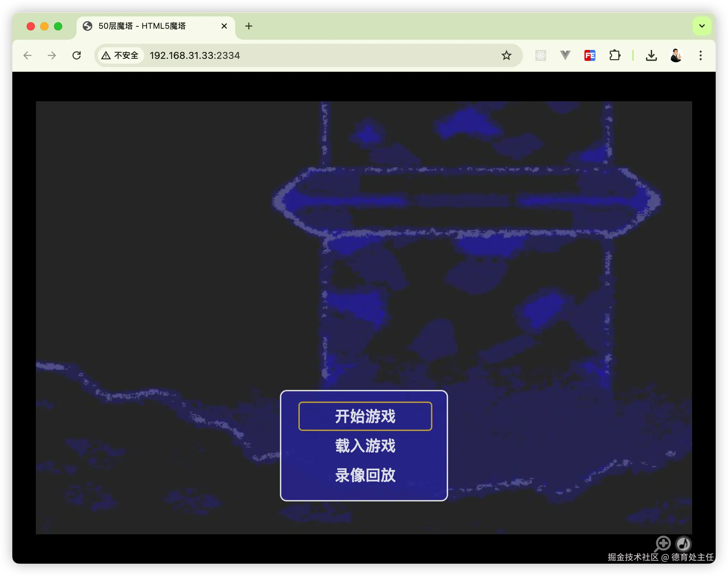Viewport: 728px width, 576px height.
Task: Open the browser downloads panel
Action: [x=651, y=55]
